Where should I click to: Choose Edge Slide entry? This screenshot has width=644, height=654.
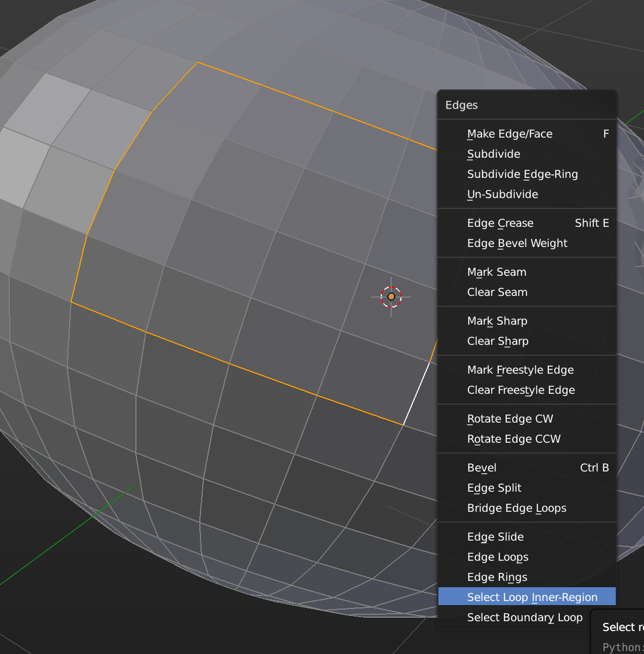[526, 537]
